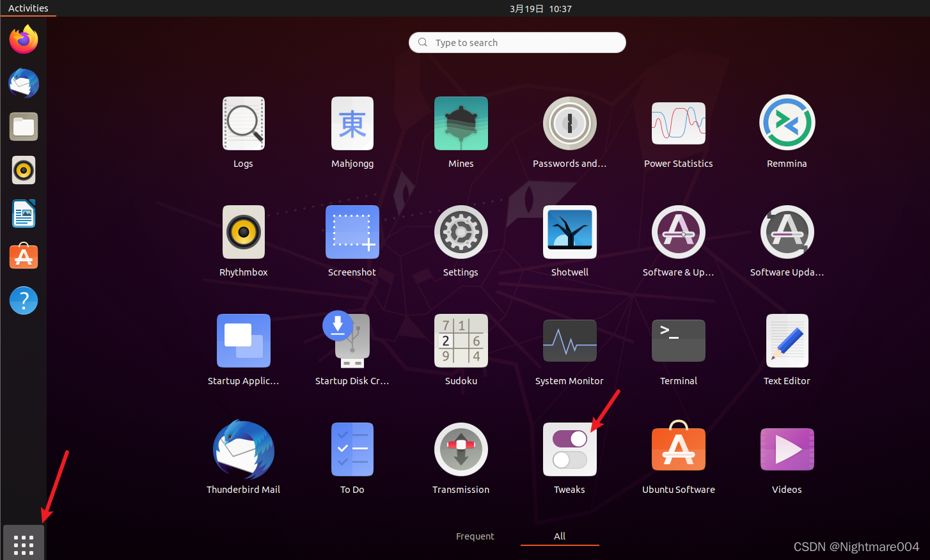The height and width of the screenshot is (560, 930).
Task: Open the Settings app
Action: (461, 232)
